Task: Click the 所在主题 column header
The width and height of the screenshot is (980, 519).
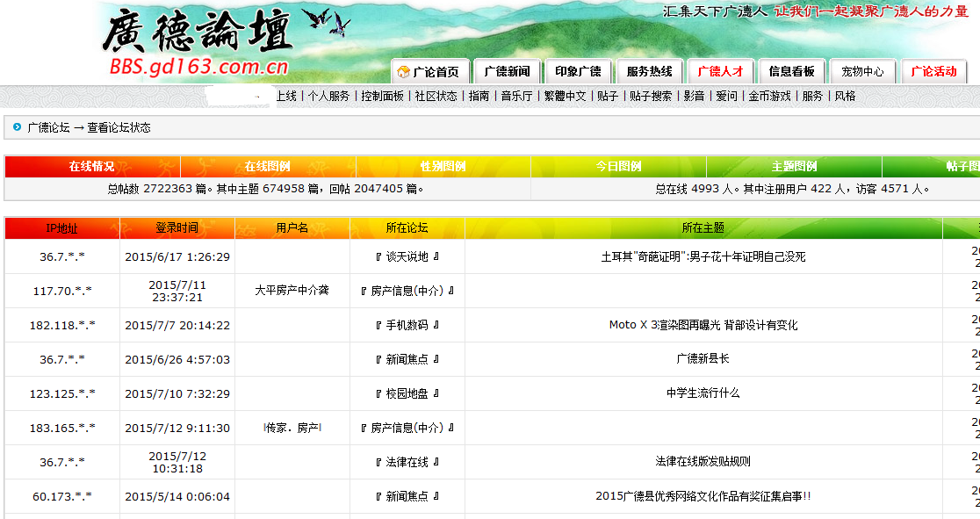Action: pyautogui.click(x=703, y=228)
